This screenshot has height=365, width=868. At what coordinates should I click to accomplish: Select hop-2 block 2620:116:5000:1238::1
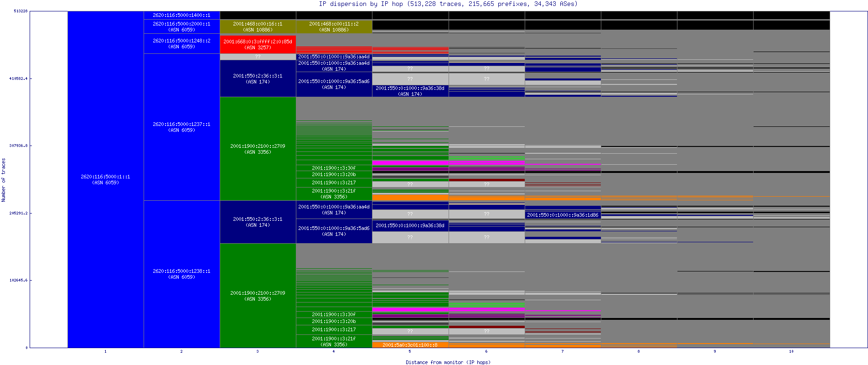(182, 274)
